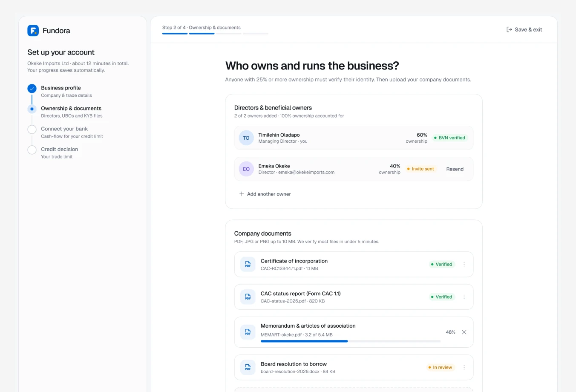Click file name CAC-status-2026.pdf
The width and height of the screenshot is (576, 392).
(x=283, y=301)
